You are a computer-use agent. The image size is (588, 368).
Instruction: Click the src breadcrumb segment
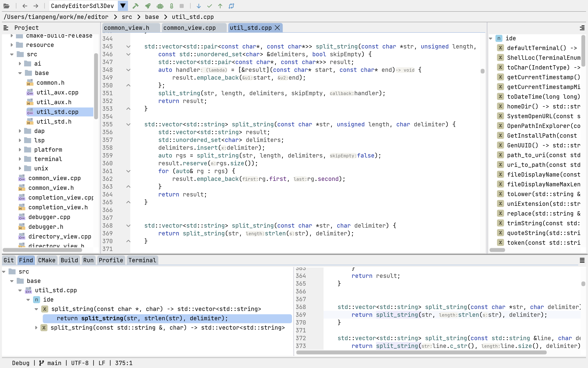(x=127, y=17)
